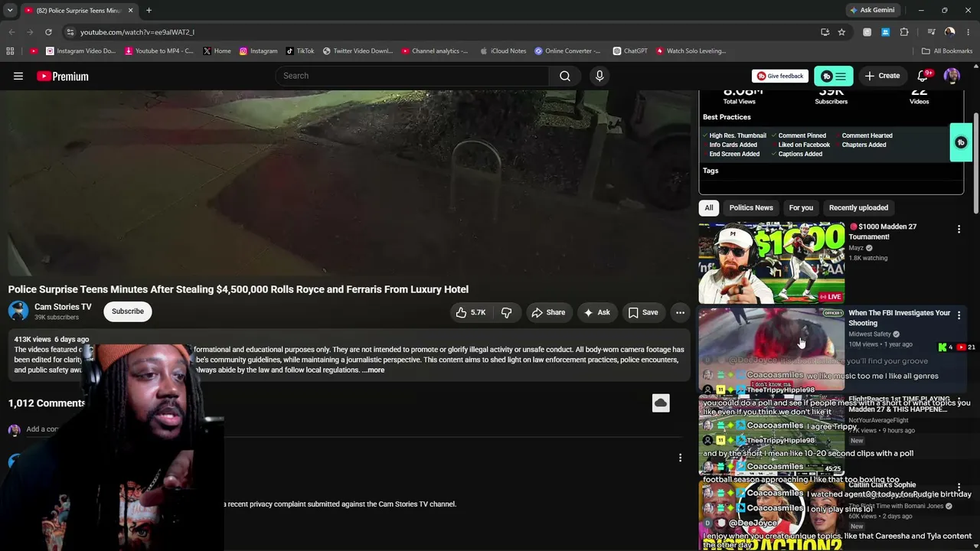Click the install app icon in address bar
The image size is (980, 551).
point(825,32)
